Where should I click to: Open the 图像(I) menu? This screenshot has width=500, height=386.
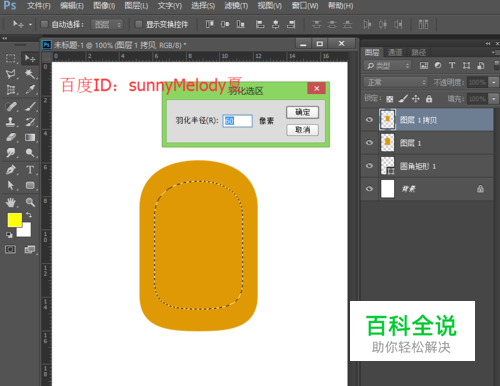(104, 6)
